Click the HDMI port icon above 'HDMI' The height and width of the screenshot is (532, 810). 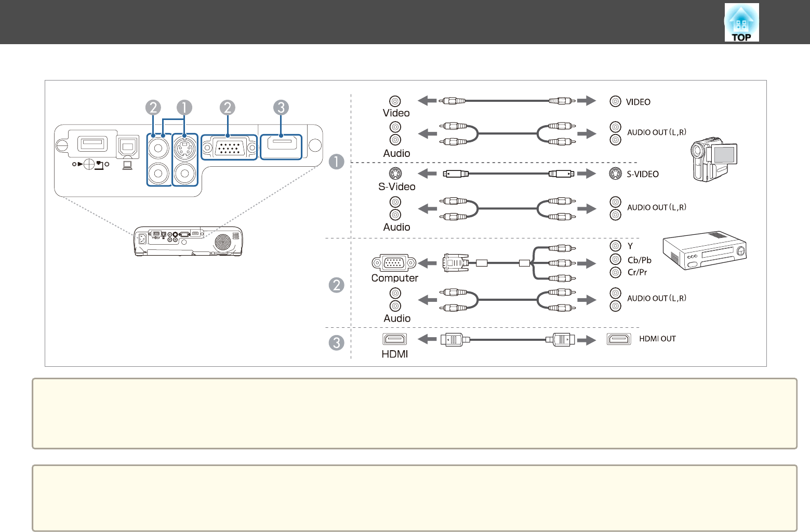point(395,339)
